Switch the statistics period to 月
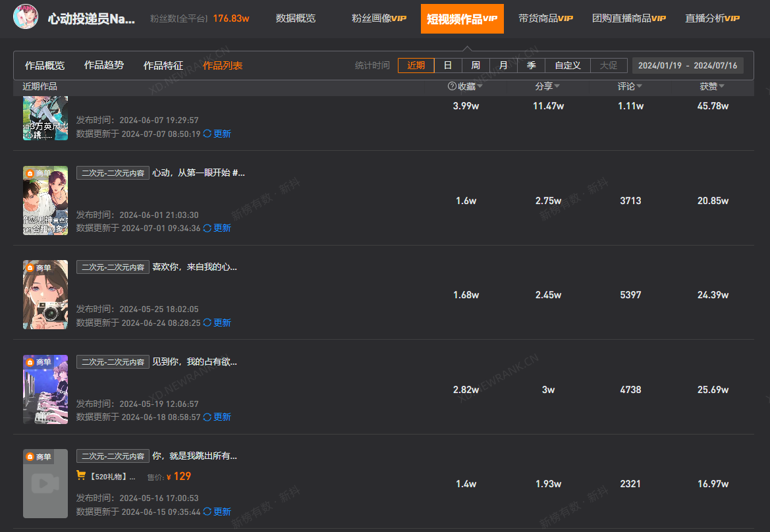Image resolution: width=770 pixels, height=532 pixels. (503, 65)
